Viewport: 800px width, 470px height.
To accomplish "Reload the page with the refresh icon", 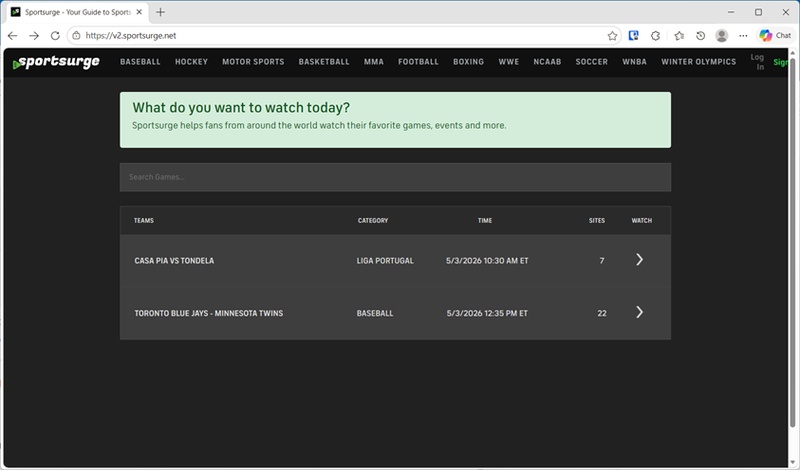I will [x=55, y=36].
